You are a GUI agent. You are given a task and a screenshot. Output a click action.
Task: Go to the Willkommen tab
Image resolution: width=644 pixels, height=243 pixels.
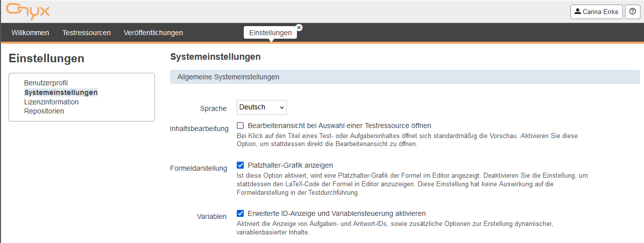tap(30, 33)
